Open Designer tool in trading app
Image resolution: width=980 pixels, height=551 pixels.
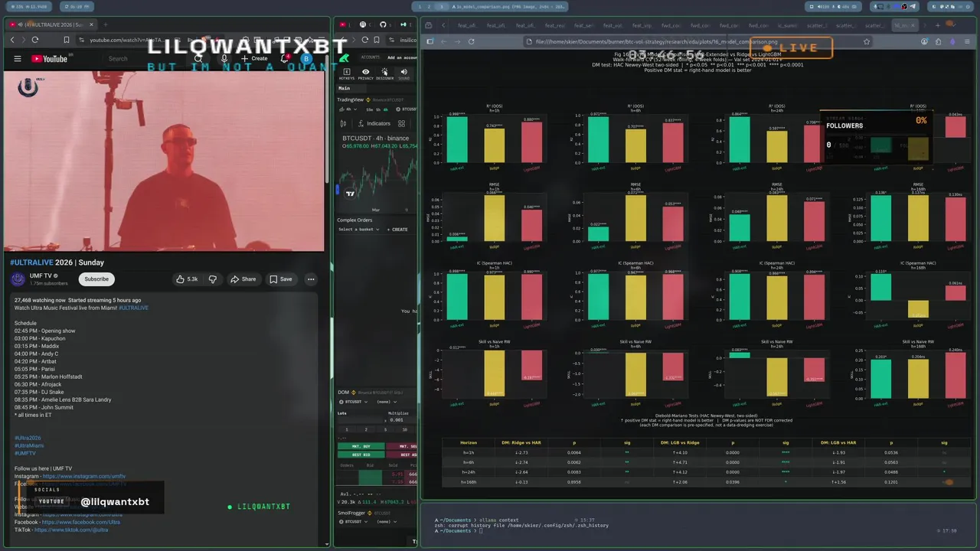tap(384, 74)
